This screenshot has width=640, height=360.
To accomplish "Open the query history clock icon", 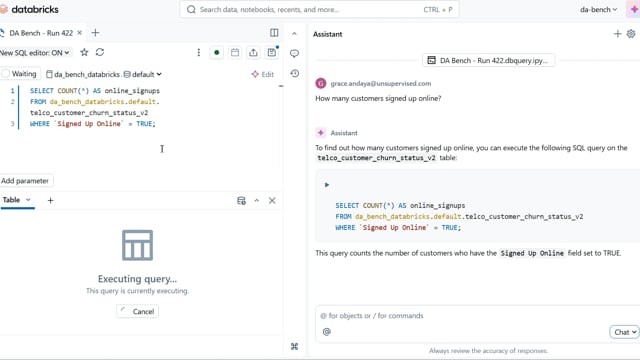I will [x=294, y=73].
